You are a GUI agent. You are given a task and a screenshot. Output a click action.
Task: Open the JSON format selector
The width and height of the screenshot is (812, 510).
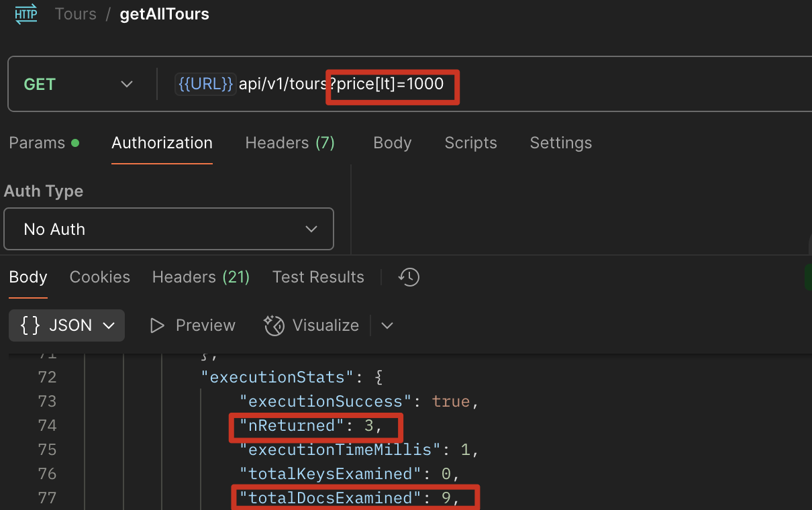pos(67,325)
